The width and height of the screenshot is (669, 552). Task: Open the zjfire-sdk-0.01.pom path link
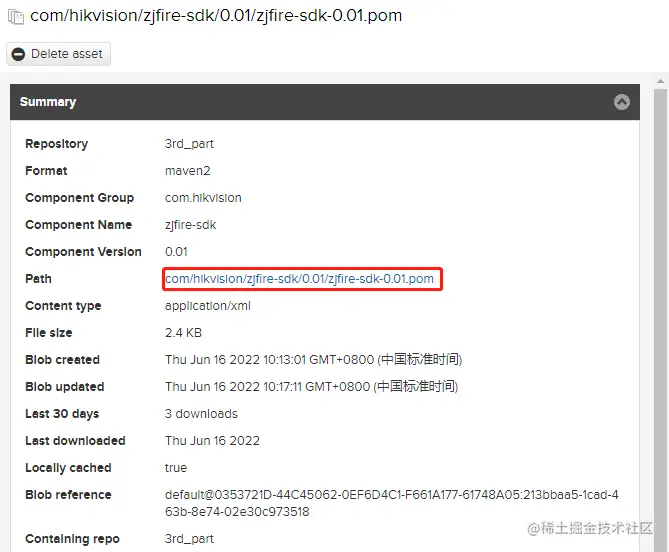(299, 279)
